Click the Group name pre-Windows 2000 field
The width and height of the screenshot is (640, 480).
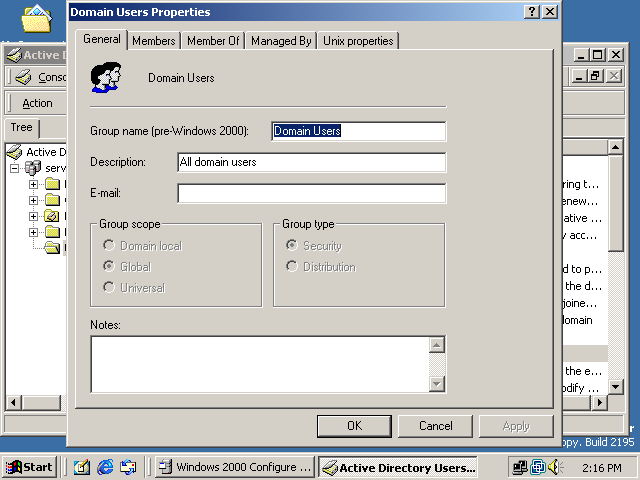[x=359, y=131]
